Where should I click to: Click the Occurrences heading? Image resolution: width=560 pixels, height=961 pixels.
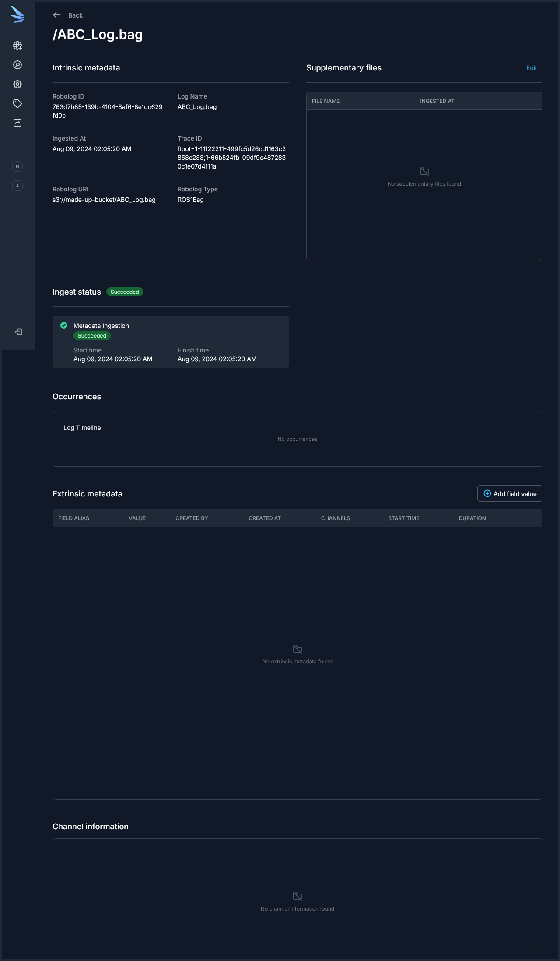coord(77,397)
